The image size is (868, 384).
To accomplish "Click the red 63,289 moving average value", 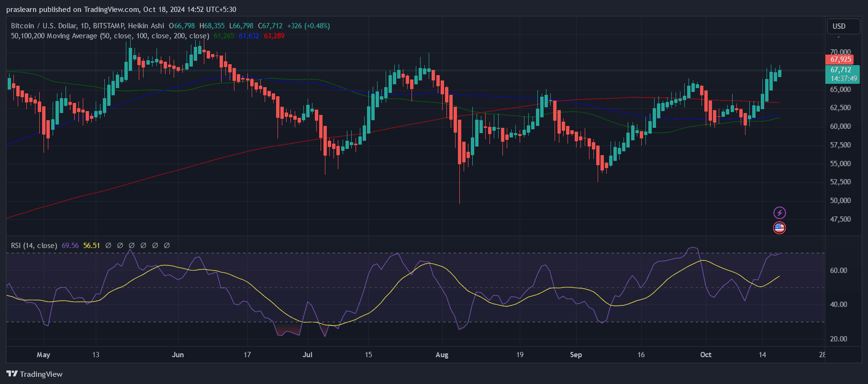I will [x=274, y=36].
